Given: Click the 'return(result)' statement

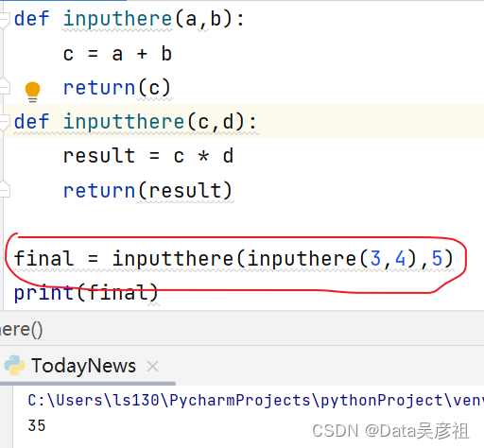Looking at the screenshot, I should point(147,191).
